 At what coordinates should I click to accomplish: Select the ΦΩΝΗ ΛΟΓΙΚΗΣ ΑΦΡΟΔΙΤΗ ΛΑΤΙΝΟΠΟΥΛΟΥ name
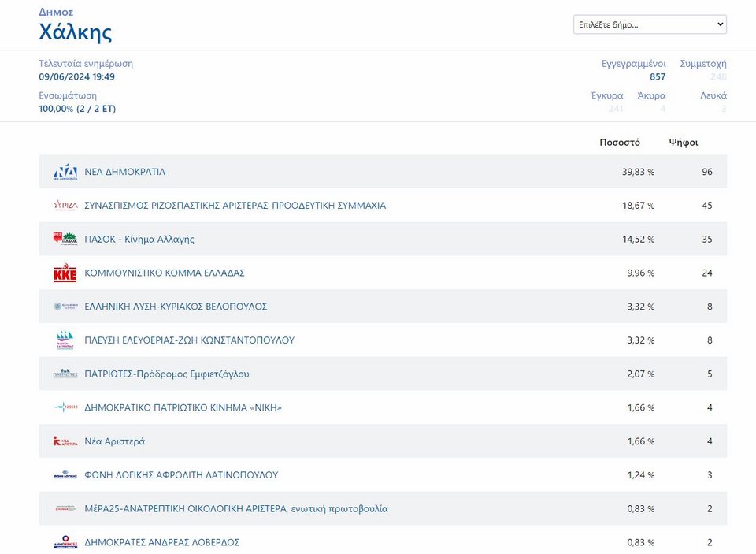pyautogui.click(x=181, y=475)
